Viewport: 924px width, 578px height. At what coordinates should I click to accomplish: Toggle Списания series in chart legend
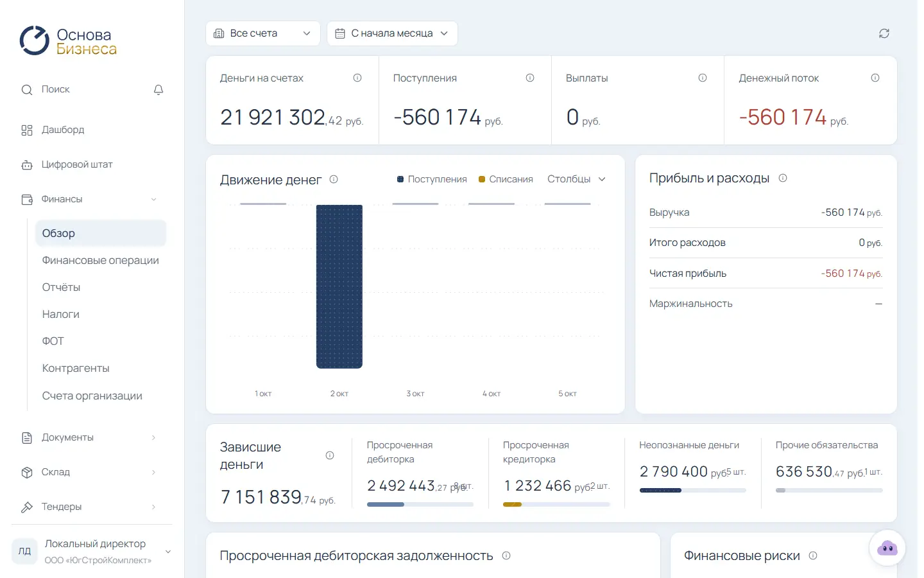(x=506, y=179)
